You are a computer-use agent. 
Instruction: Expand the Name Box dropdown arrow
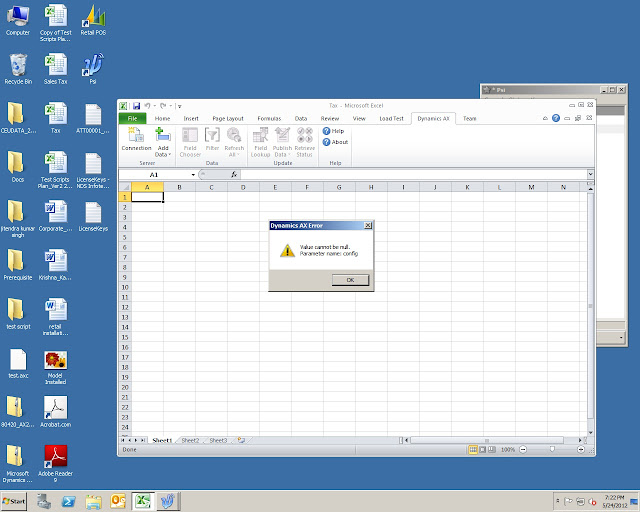pos(193,175)
